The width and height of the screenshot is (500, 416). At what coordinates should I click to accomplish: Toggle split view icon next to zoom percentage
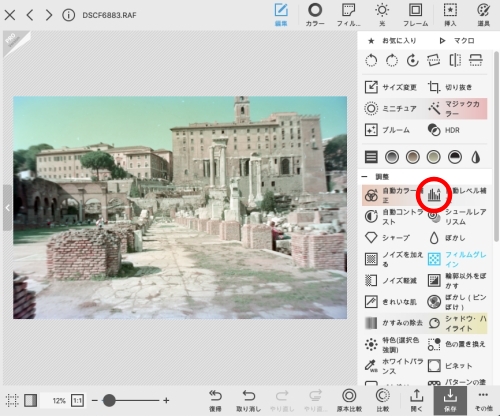[x=30, y=400]
